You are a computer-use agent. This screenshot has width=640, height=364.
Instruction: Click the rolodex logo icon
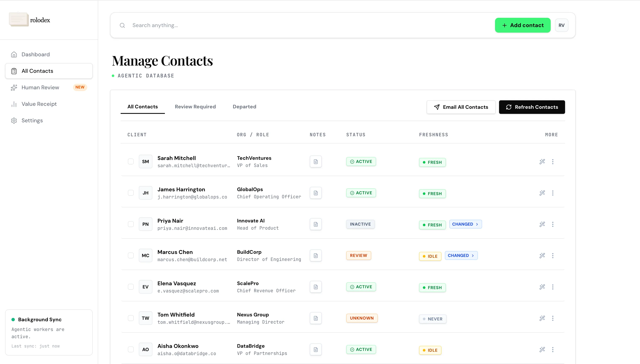pyautogui.click(x=18, y=19)
